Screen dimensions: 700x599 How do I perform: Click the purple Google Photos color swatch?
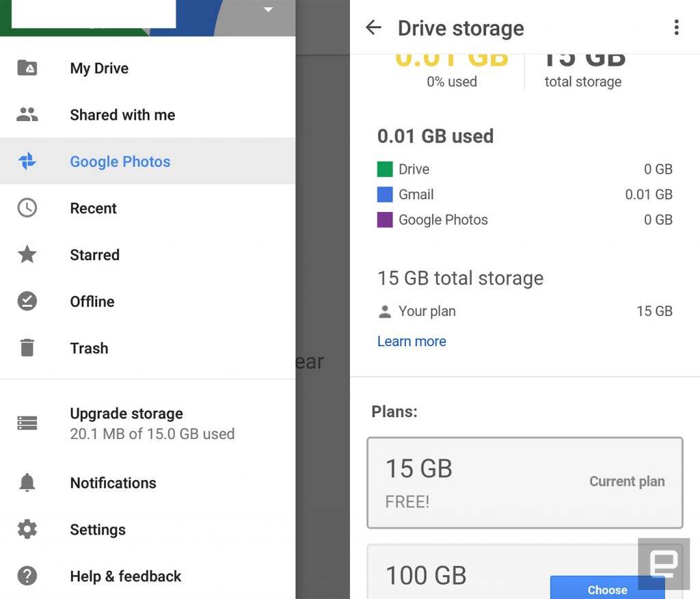pos(385,219)
